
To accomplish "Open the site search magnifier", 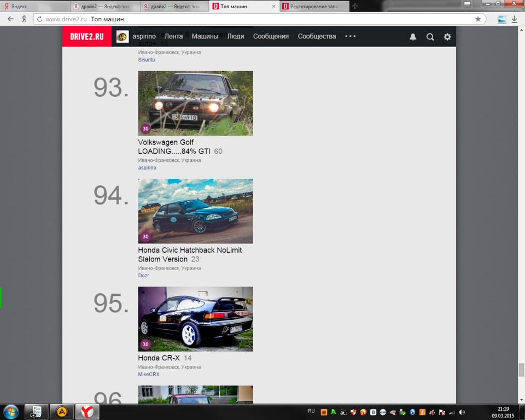I will [x=430, y=37].
